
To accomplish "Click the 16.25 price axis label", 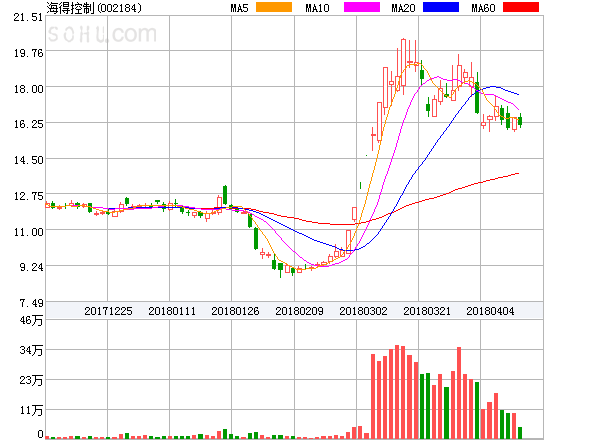I will [29, 124].
